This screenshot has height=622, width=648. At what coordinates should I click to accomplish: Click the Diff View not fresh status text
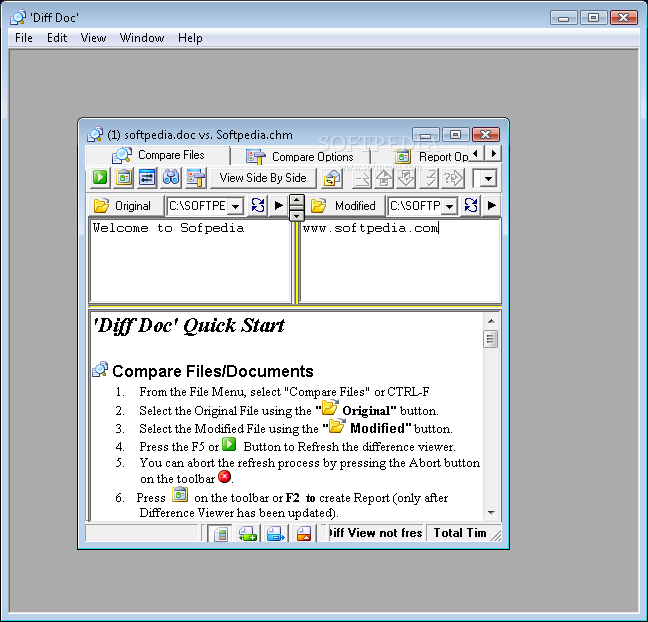click(375, 533)
